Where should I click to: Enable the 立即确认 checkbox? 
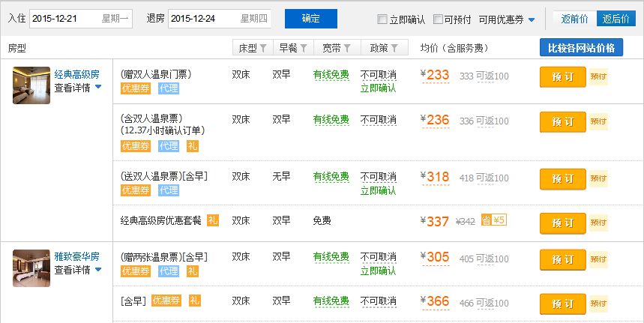tap(382, 19)
